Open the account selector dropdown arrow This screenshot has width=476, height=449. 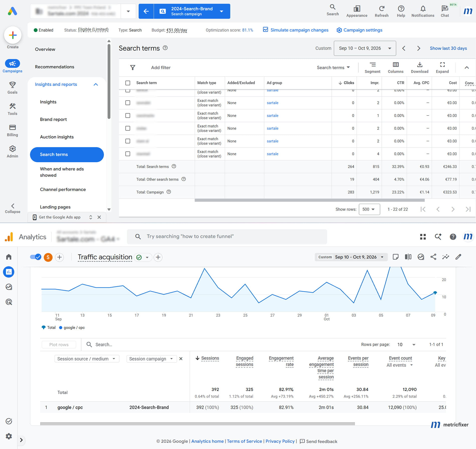coord(128,11)
